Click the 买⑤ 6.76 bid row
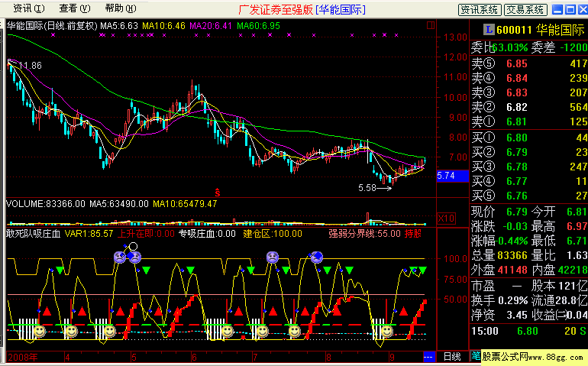This screenshot has height=366, width=588. coord(528,196)
